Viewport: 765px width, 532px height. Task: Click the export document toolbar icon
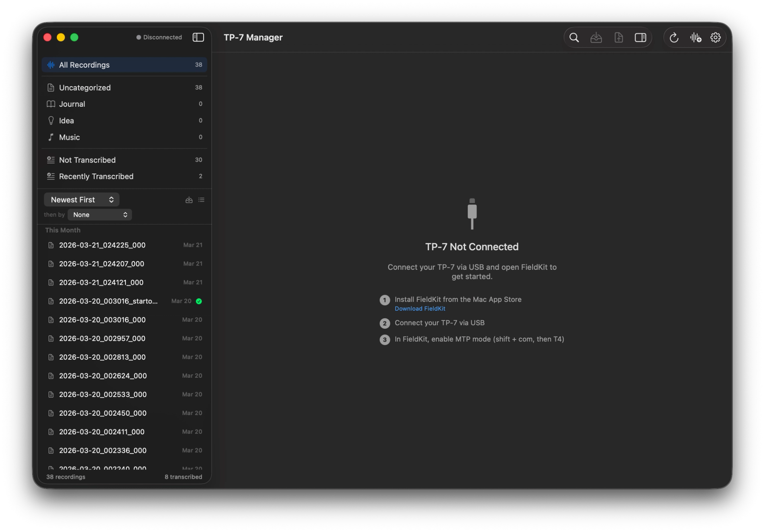618,37
